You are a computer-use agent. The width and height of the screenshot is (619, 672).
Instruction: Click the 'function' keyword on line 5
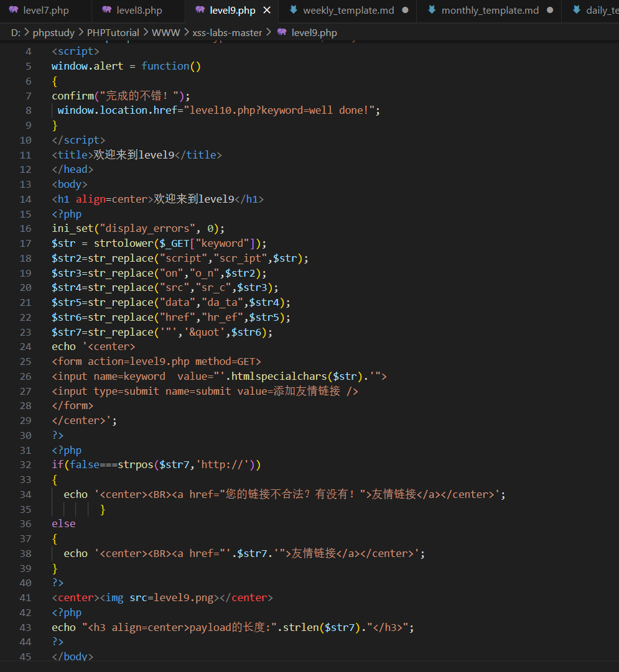point(165,66)
